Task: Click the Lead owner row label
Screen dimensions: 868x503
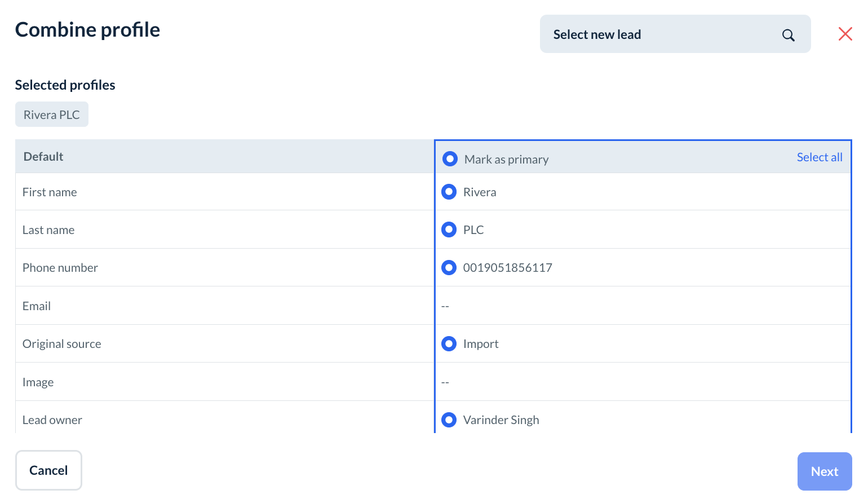Action: click(52, 420)
